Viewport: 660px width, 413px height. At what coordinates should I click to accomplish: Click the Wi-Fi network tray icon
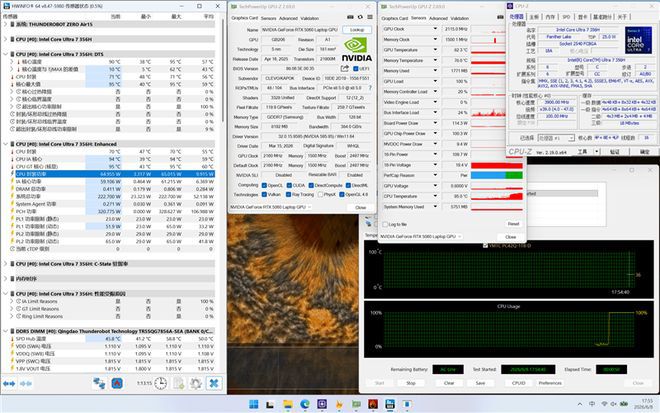coord(604,404)
